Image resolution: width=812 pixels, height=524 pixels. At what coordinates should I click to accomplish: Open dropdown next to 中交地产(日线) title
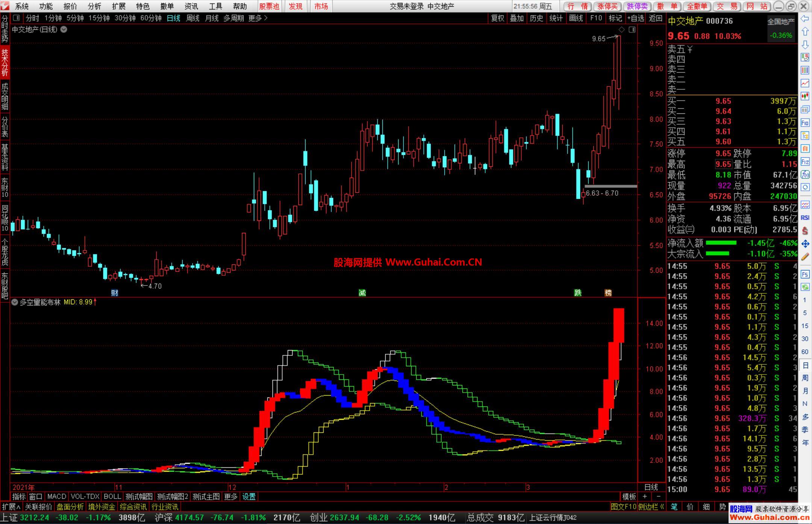tap(64, 29)
